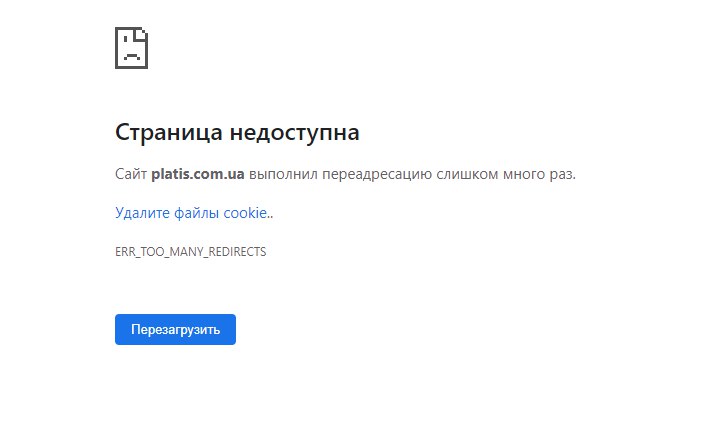
Task: Click the Страница недоступна heading
Action: coord(237,132)
